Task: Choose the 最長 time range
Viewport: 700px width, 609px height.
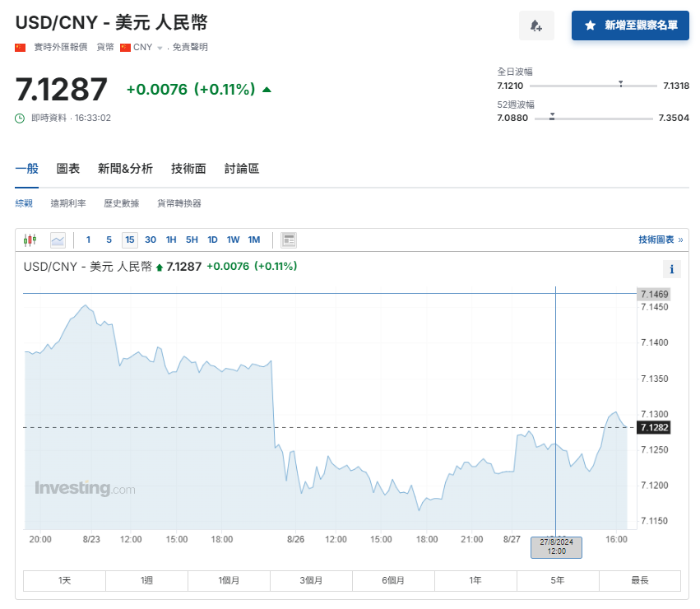Action: pyautogui.click(x=640, y=580)
